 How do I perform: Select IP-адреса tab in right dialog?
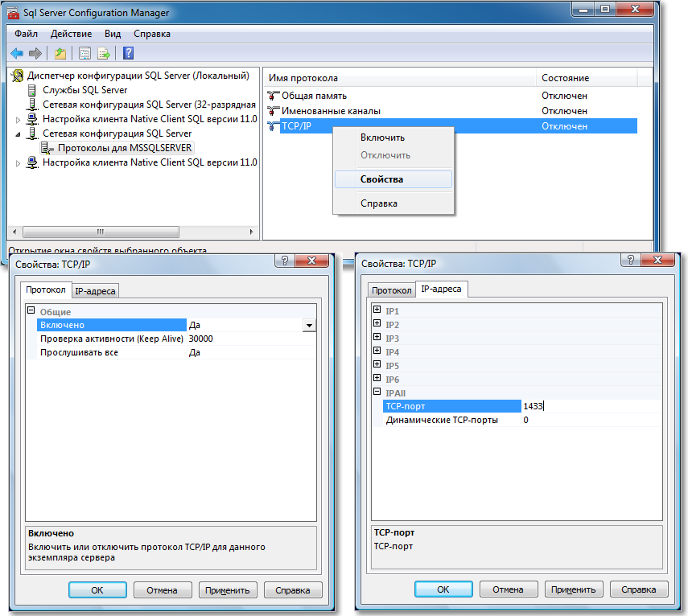click(x=441, y=289)
